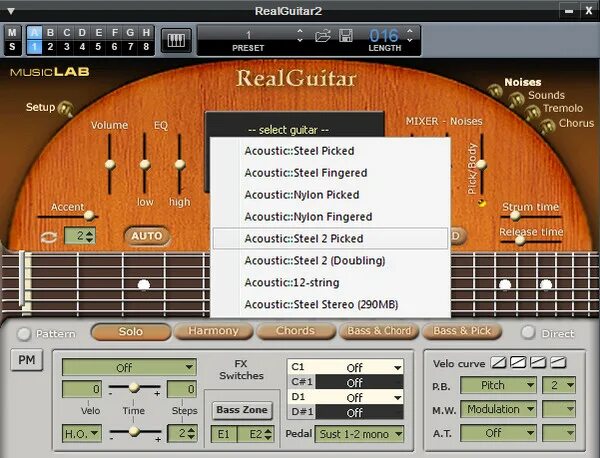Viewport: 600px width, 458px height.
Task: Open P.B. Pitch dropdown
Action: pos(498,385)
